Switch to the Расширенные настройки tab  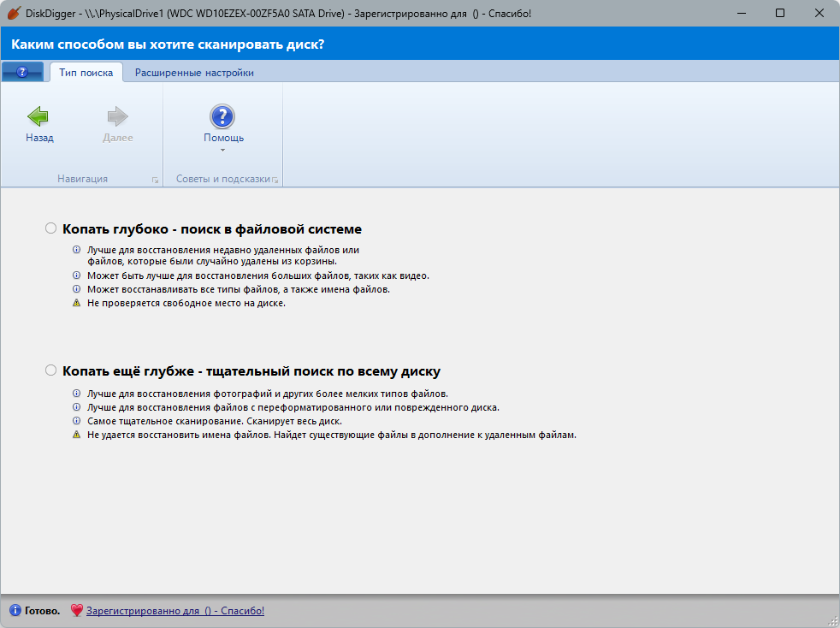[194, 73]
